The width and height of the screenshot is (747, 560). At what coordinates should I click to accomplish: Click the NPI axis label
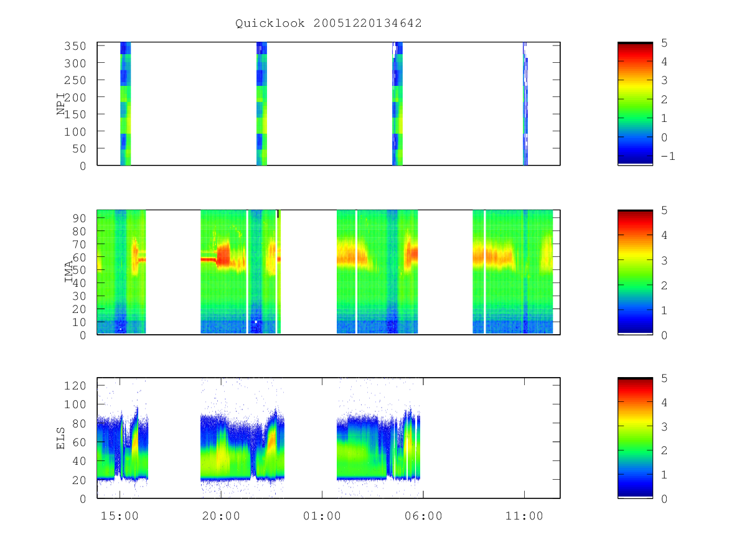pos(62,104)
